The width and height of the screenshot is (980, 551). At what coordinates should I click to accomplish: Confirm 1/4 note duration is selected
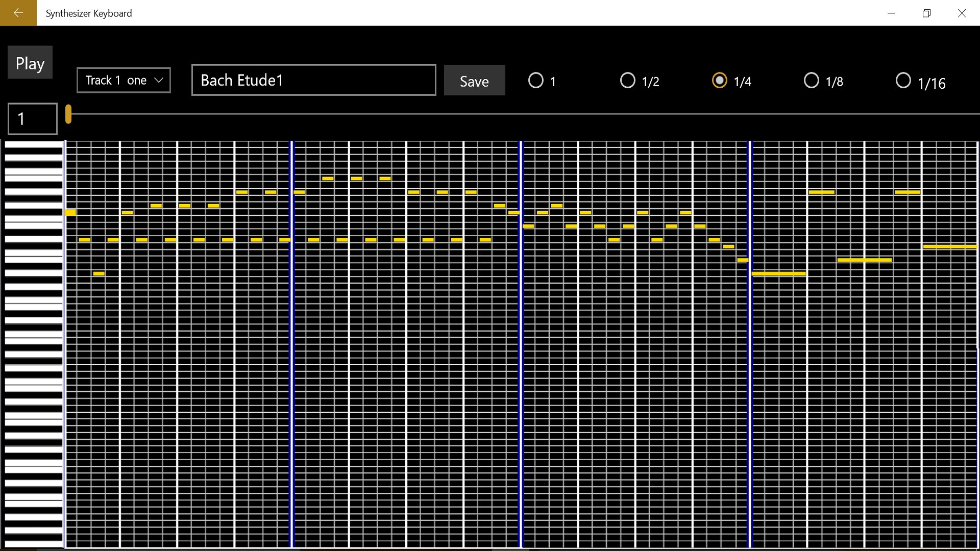[720, 80]
